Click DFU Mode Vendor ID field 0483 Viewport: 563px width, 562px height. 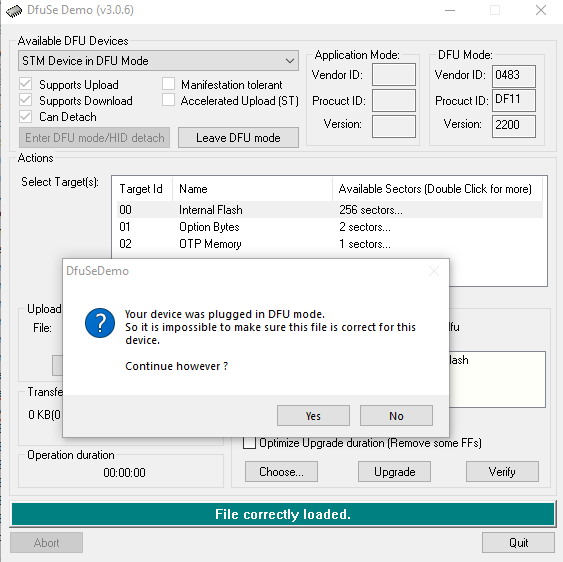tap(514, 76)
